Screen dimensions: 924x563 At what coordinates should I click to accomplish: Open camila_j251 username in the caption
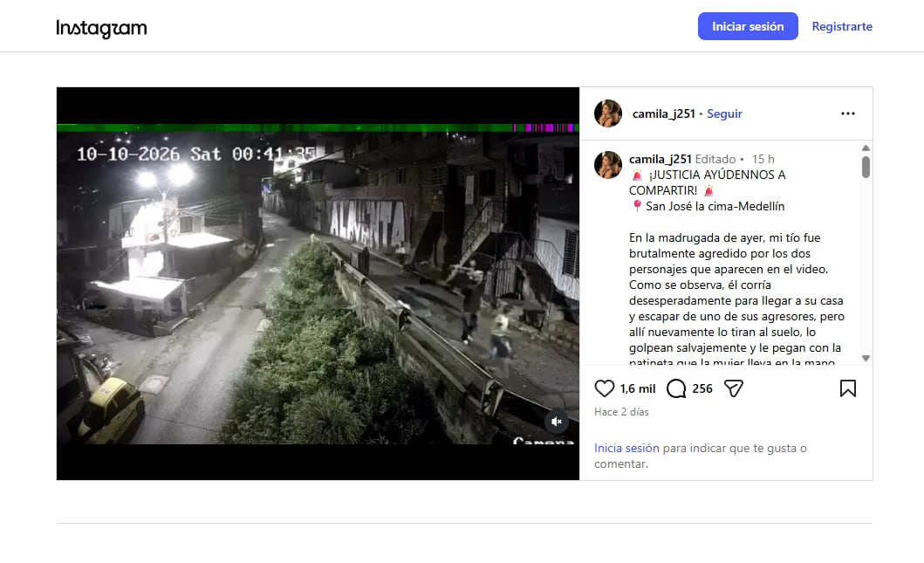(x=660, y=159)
